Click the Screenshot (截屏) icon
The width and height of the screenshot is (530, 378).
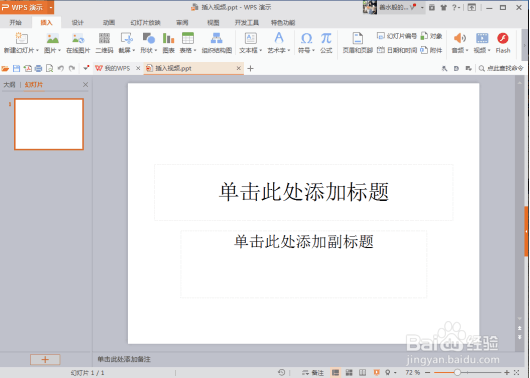pos(127,38)
